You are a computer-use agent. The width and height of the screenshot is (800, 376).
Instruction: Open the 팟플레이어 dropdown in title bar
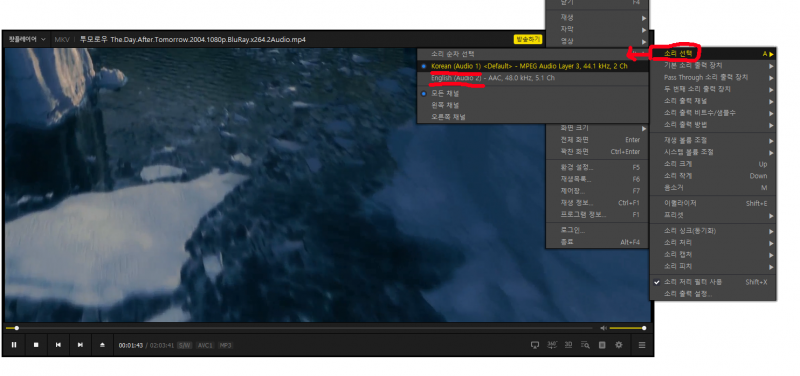pos(27,39)
